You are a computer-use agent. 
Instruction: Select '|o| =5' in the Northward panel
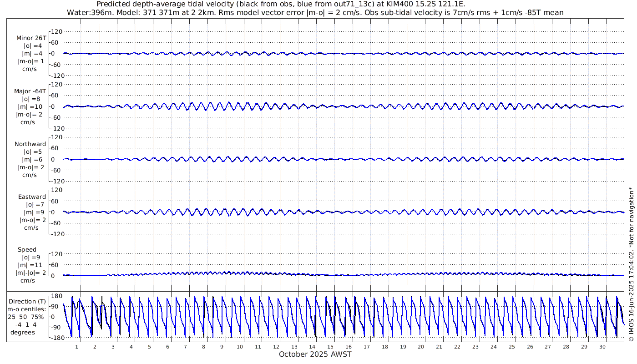click(x=33, y=152)
